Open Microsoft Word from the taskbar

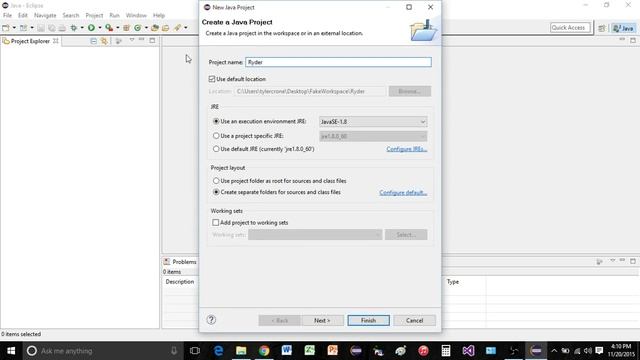click(287, 351)
